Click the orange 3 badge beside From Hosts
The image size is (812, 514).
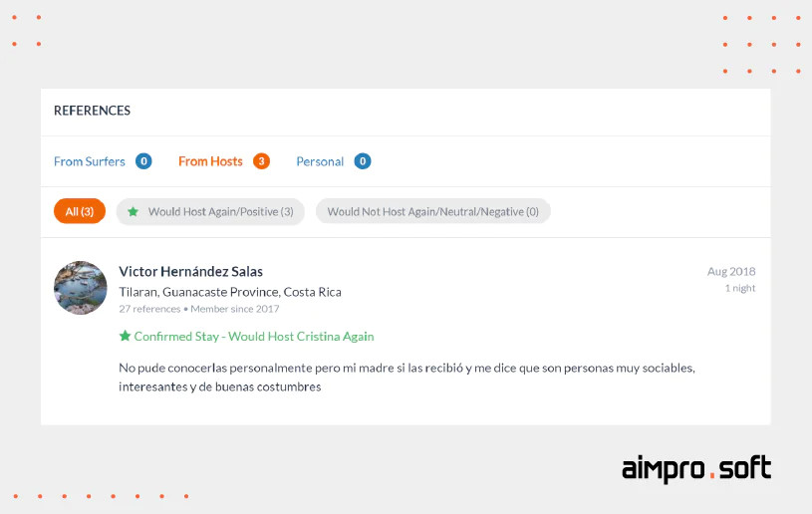261,161
